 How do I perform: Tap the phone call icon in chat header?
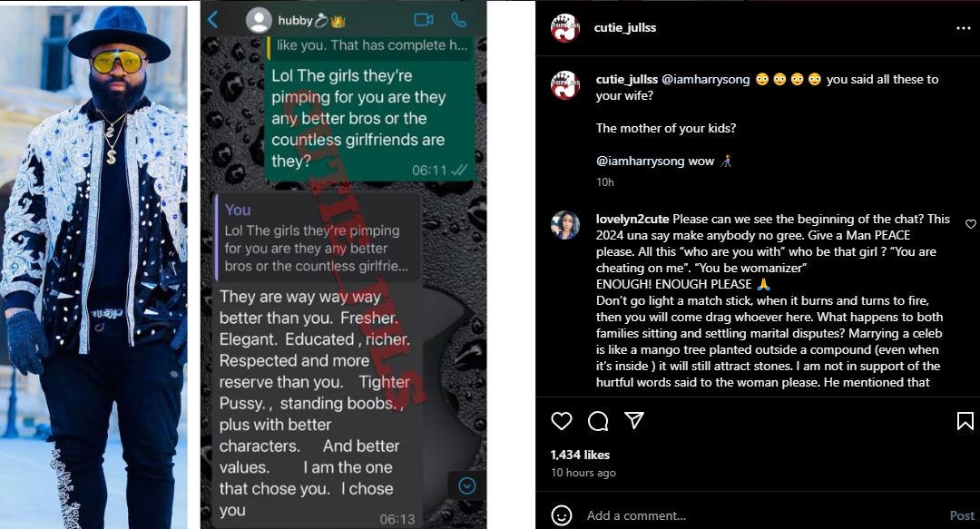click(x=459, y=20)
